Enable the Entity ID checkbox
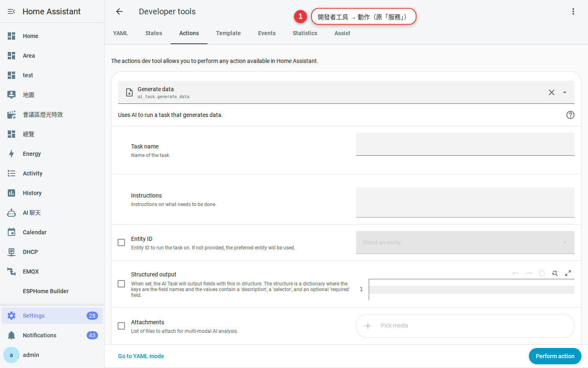 click(121, 242)
